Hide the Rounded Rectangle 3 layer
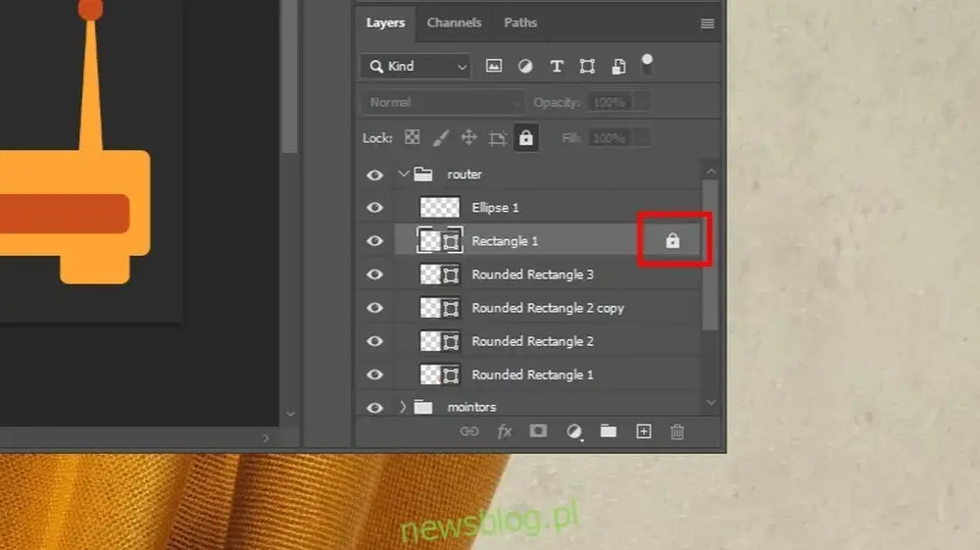The width and height of the screenshot is (980, 550). coord(374,275)
